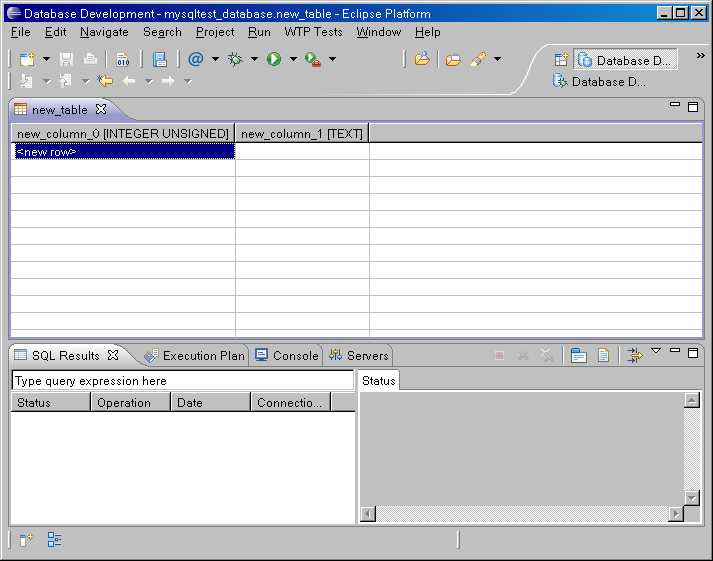
Task: Click the Status pane scroll down arrow
Action: pos(691,497)
